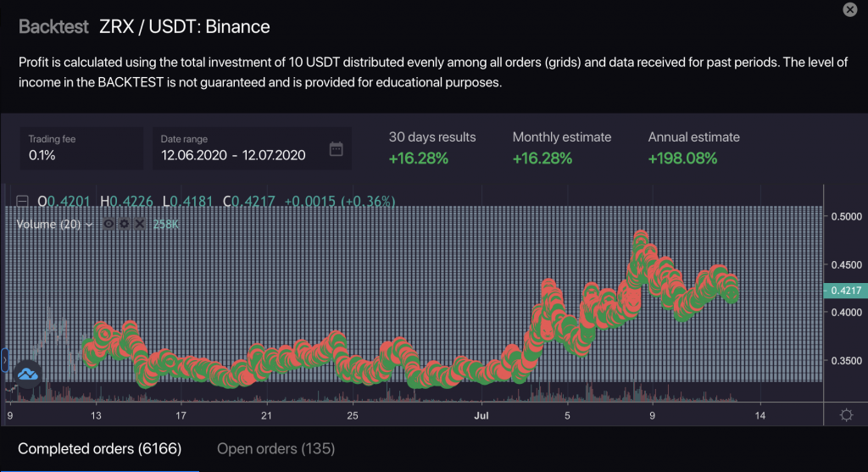Image resolution: width=868 pixels, height=472 pixels.
Task: Click the 30 days results value
Action: click(419, 158)
